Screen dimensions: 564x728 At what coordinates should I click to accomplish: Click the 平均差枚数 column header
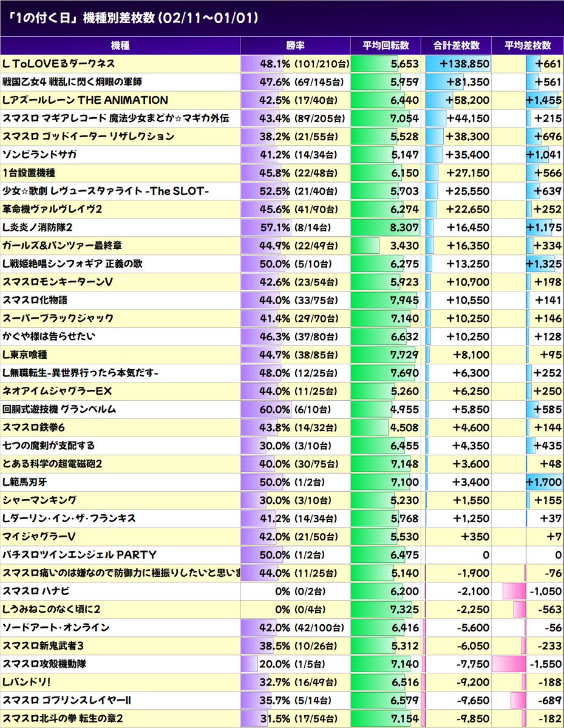[528, 46]
